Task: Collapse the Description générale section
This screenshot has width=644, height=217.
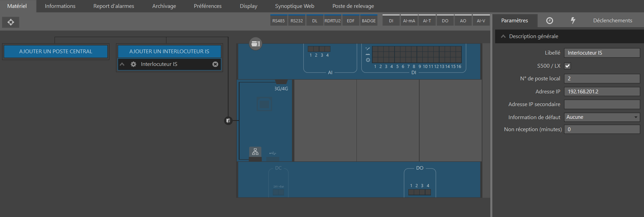Action: (x=503, y=36)
